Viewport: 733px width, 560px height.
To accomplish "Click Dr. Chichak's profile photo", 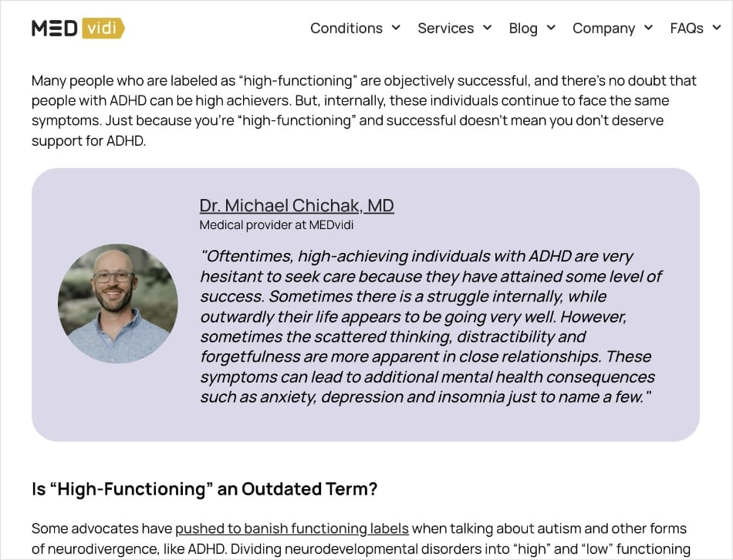I will pyautogui.click(x=117, y=302).
